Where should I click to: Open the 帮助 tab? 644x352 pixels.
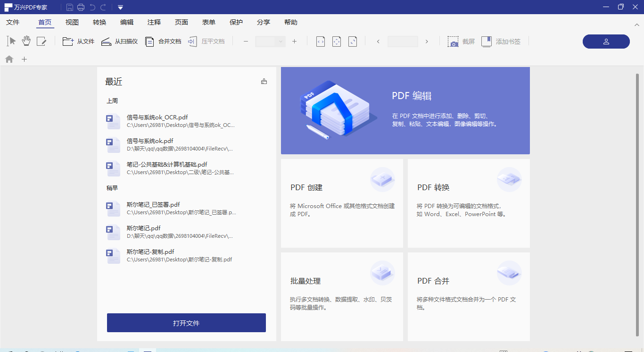(x=291, y=22)
